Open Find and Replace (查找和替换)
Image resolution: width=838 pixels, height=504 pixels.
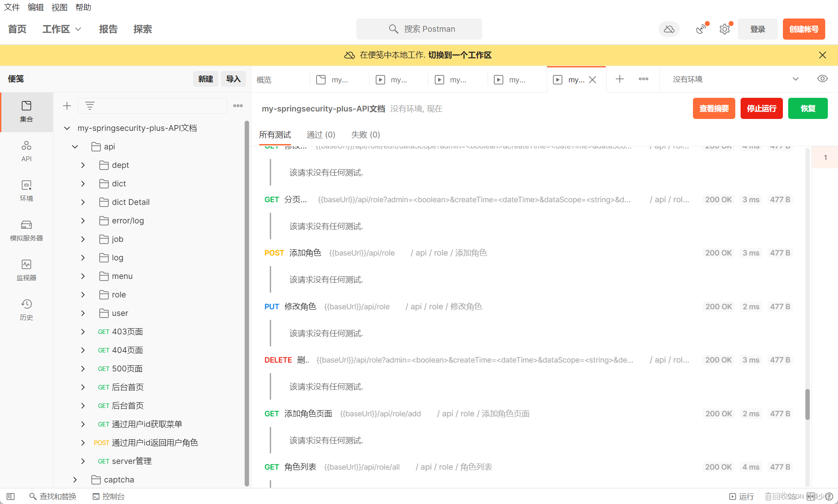pos(53,497)
